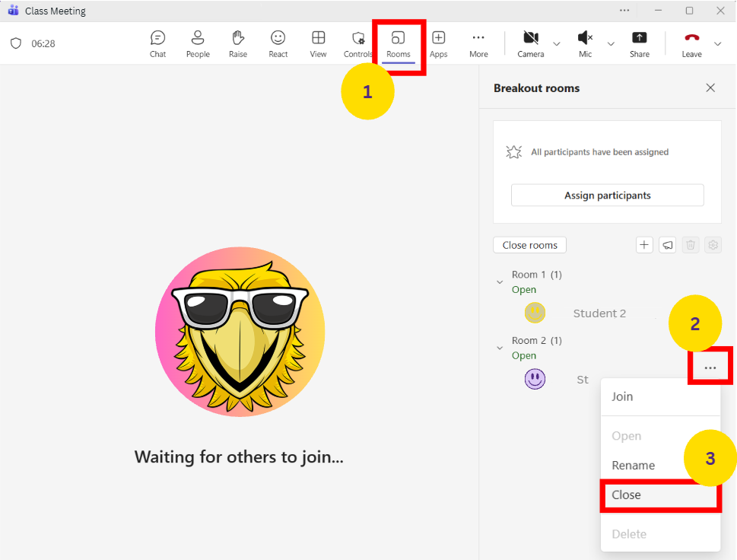Unmute the Mic
The width and height of the screenshot is (737, 560).
coord(585,43)
